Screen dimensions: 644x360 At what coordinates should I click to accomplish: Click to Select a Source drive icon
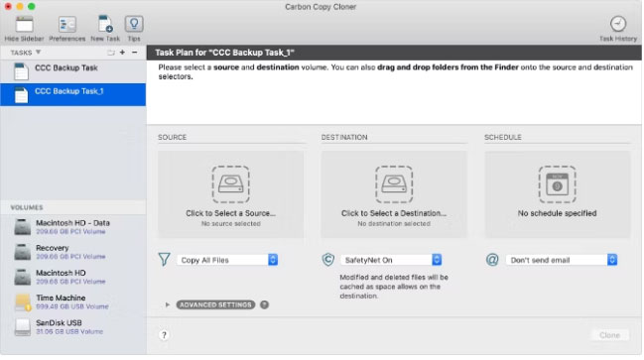(x=230, y=184)
